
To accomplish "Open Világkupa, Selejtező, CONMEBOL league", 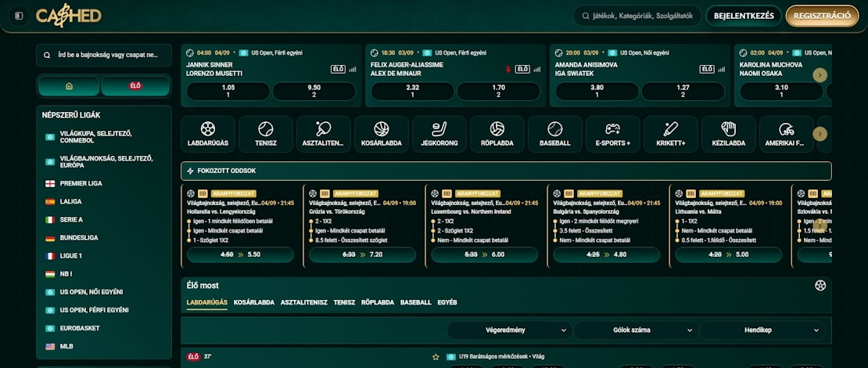I will 104,137.
